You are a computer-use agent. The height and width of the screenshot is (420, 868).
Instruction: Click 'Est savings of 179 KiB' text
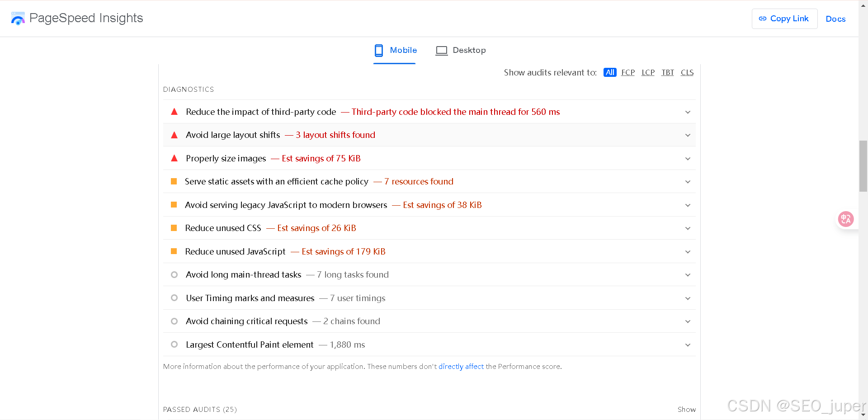coord(344,251)
